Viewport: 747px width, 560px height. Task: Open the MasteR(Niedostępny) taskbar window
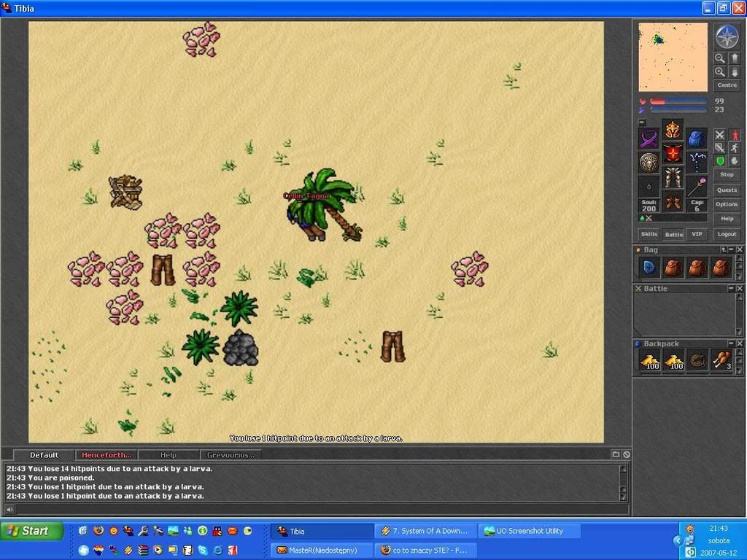[x=322, y=550]
